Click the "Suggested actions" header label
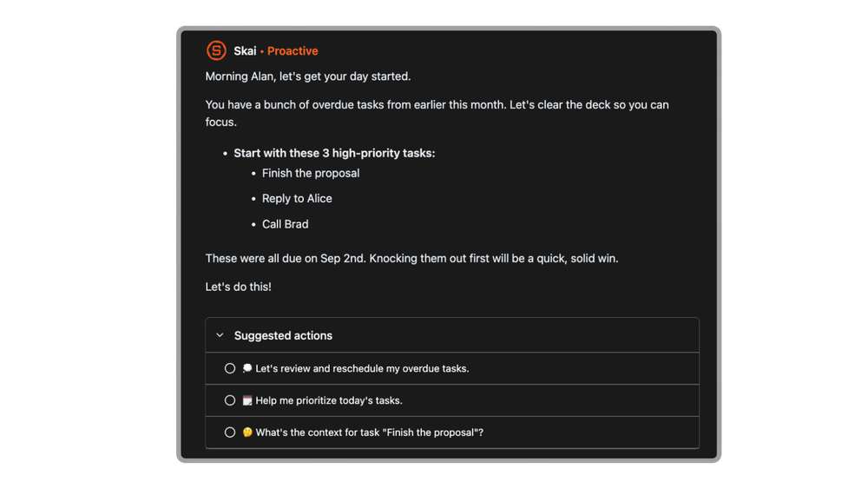Viewport: 868px width, 489px height. coord(283,335)
